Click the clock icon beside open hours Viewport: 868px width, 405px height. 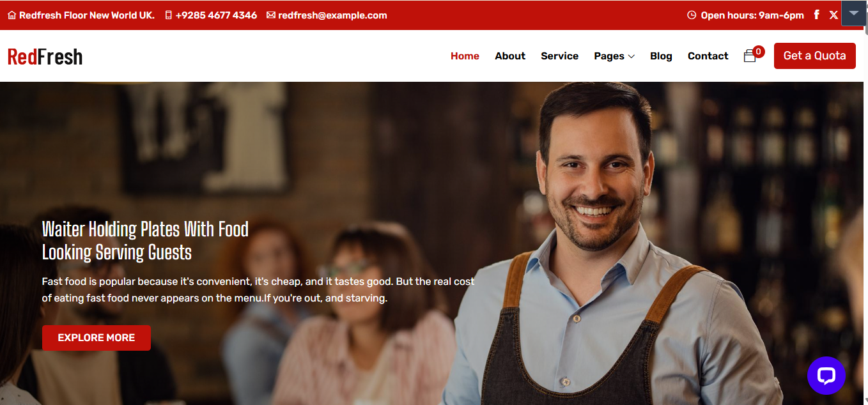692,15
